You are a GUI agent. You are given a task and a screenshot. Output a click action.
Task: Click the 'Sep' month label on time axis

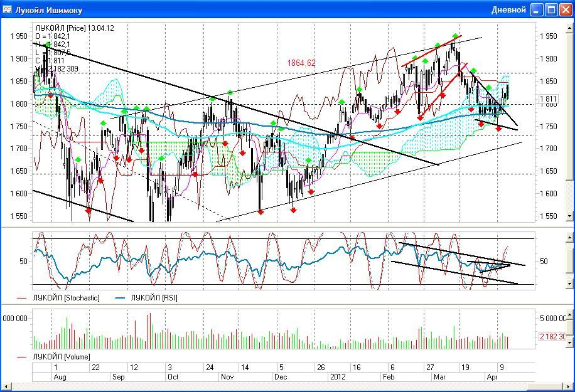pyautogui.click(x=119, y=377)
